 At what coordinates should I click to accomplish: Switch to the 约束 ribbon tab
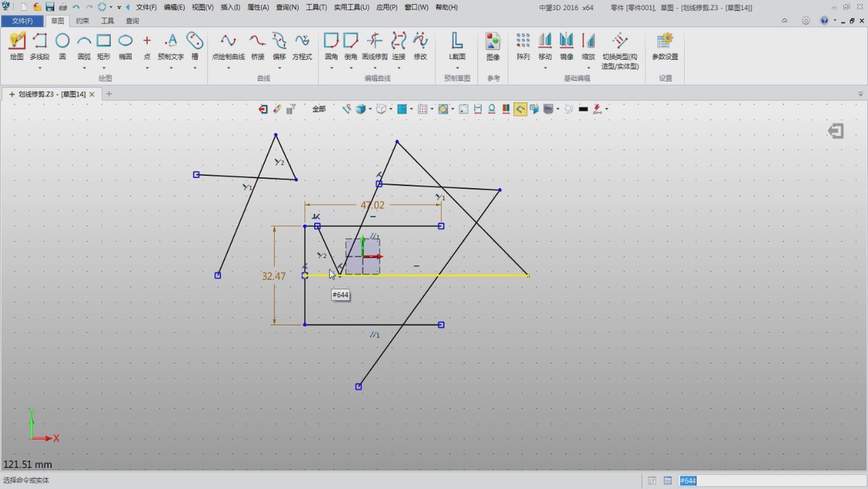click(x=83, y=21)
